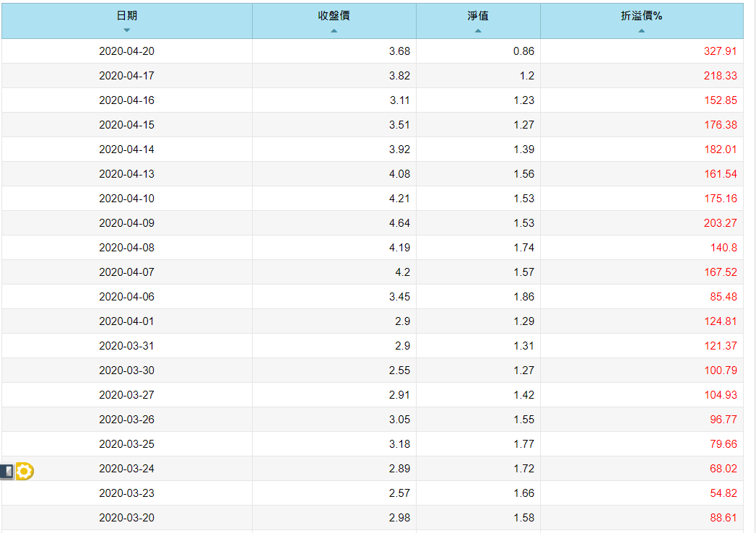Screen dimensions: 756x533
Task: Sort by the 收盤價 column header text
Action: [334, 16]
